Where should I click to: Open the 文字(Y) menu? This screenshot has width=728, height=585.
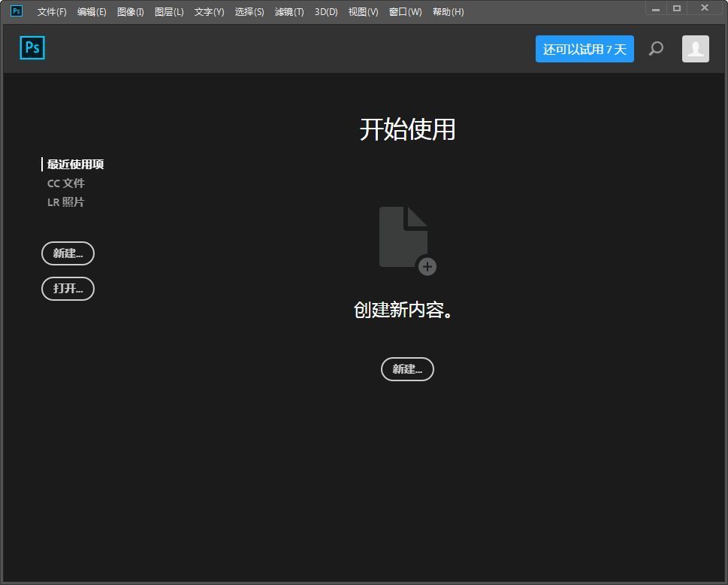(209, 12)
